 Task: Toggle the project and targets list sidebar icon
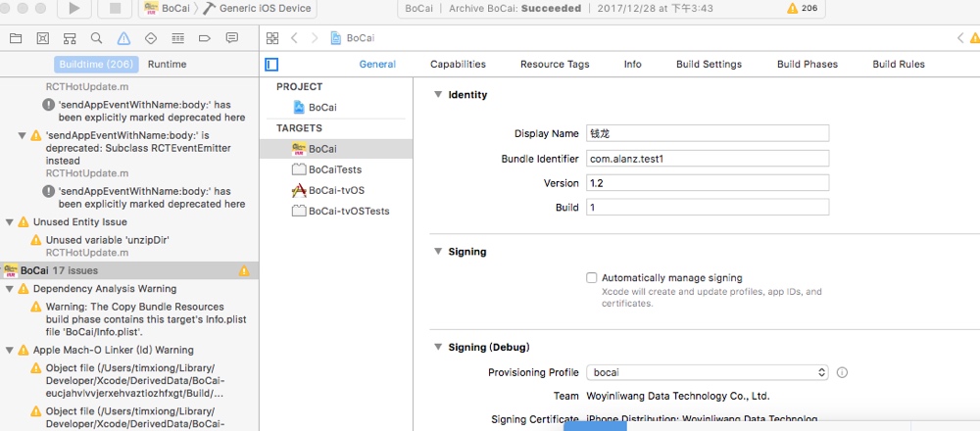(272, 65)
